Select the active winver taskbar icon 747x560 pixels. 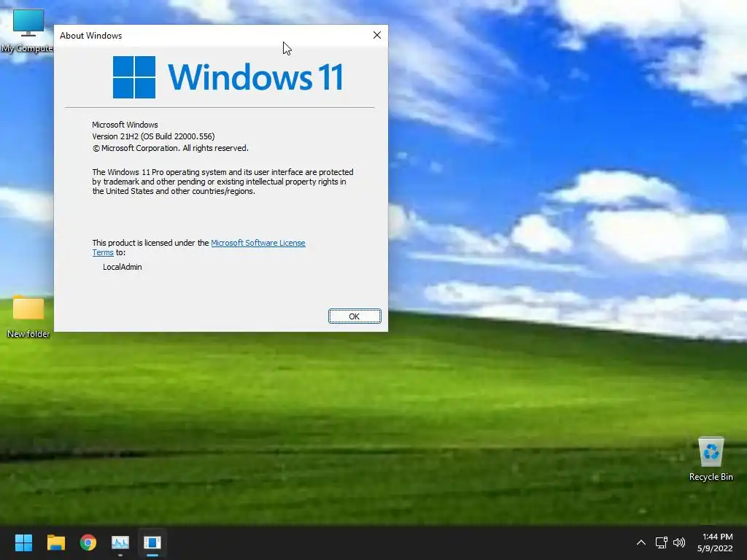[152, 542]
